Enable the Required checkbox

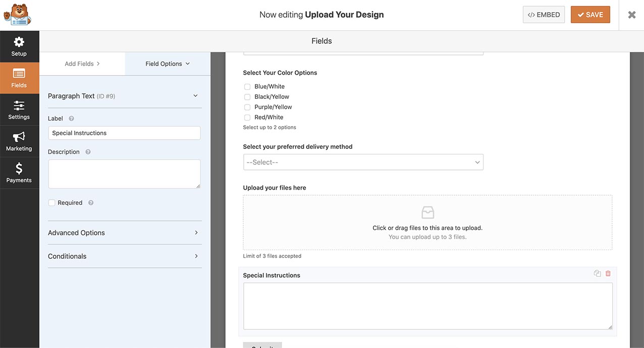click(x=51, y=202)
